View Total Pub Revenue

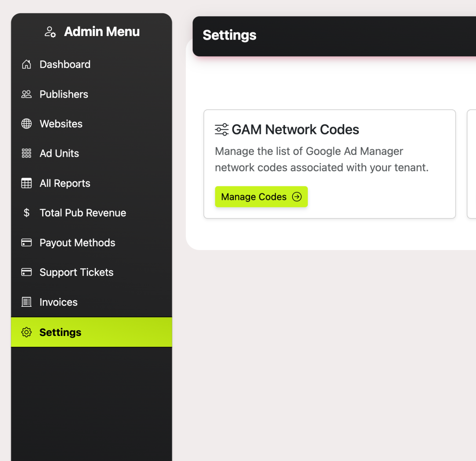[92, 213]
